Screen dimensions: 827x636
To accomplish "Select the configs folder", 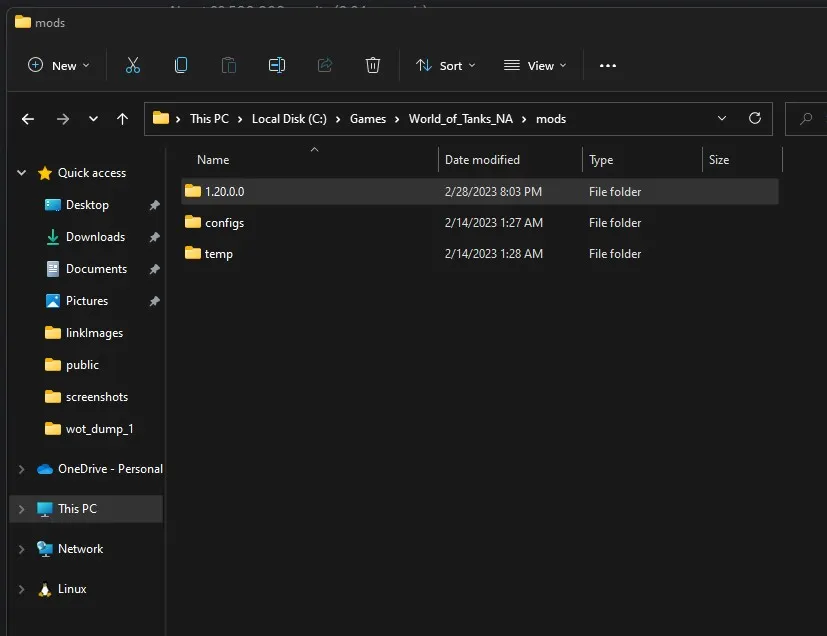I will [x=224, y=223].
